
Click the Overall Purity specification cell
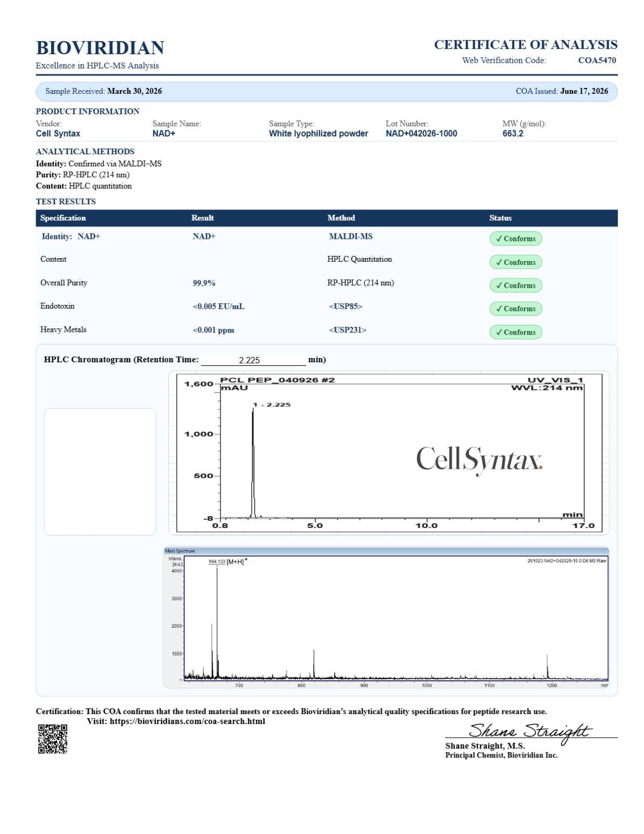(64, 283)
